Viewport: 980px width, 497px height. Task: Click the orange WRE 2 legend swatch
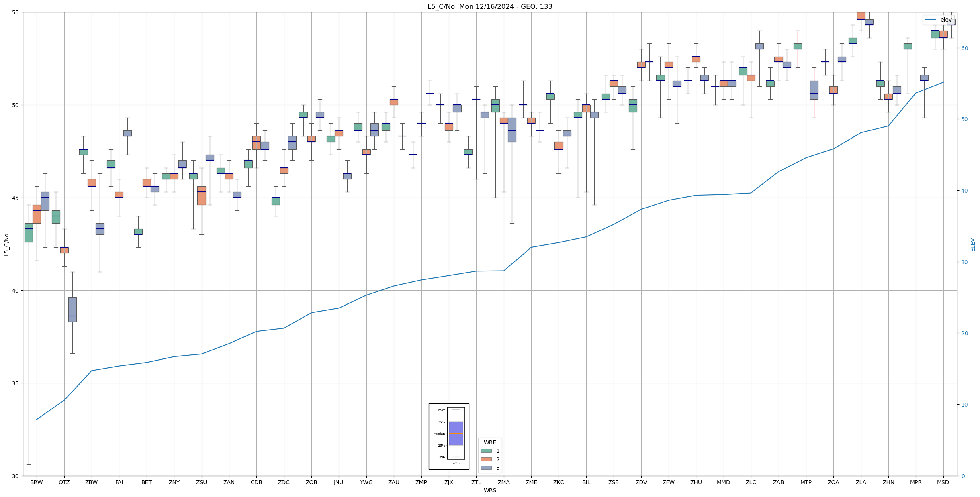(486, 459)
